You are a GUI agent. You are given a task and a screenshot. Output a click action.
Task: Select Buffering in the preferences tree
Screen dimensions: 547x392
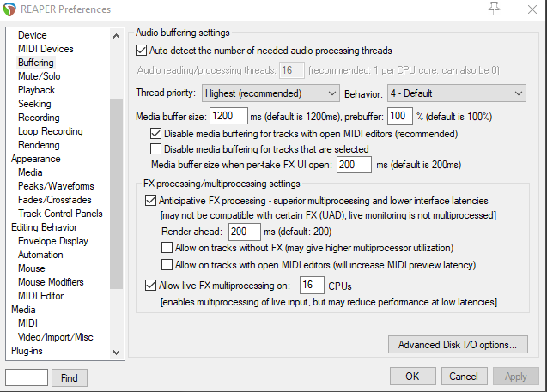(36, 63)
